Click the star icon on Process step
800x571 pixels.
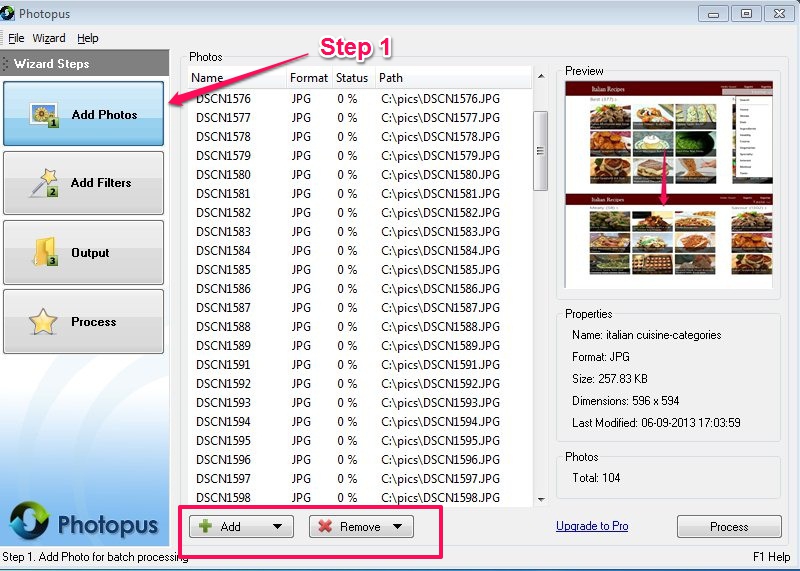pyautogui.click(x=43, y=321)
